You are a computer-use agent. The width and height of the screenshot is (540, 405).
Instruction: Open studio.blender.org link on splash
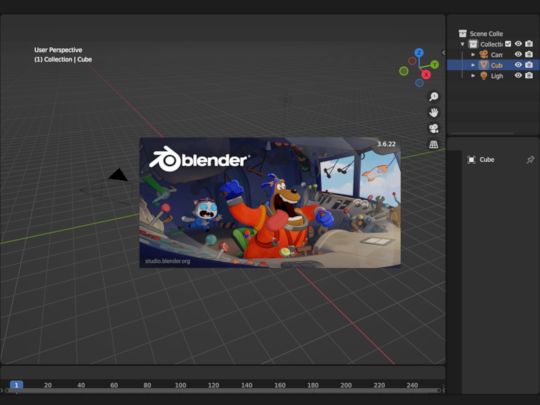pos(167,261)
